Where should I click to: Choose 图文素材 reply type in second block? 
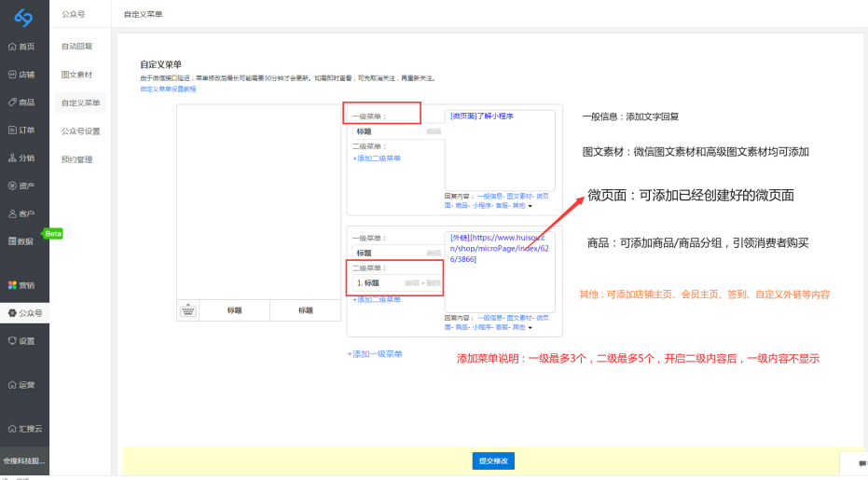coord(519,318)
